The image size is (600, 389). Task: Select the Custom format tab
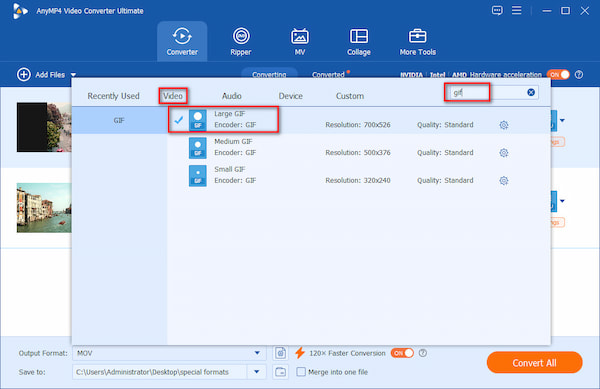coord(350,96)
